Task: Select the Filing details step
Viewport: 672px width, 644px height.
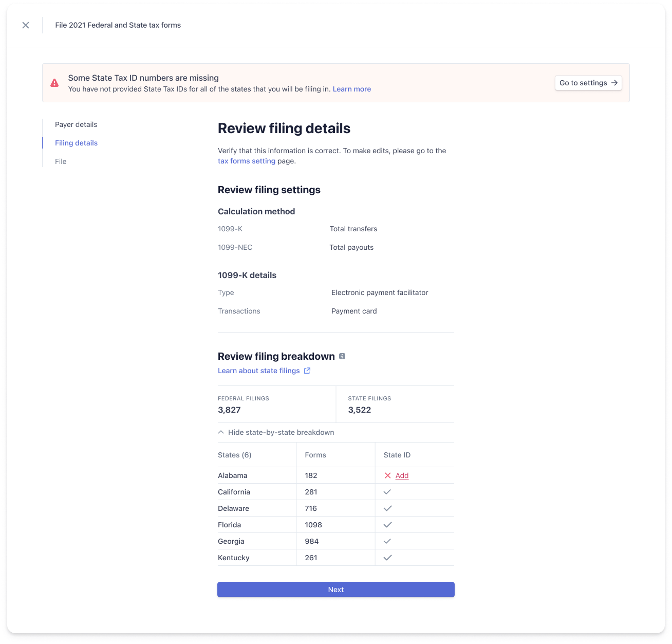Action: [x=76, y=143]
